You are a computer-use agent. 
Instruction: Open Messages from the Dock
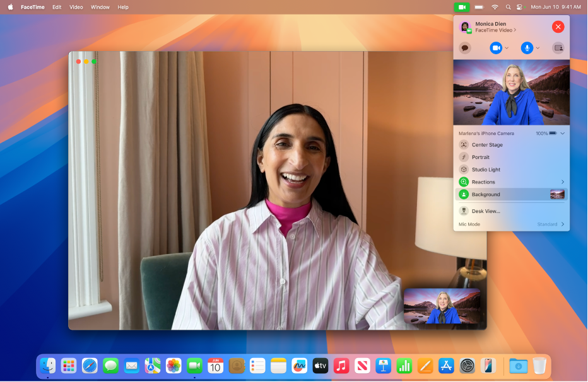coord(110,366)
